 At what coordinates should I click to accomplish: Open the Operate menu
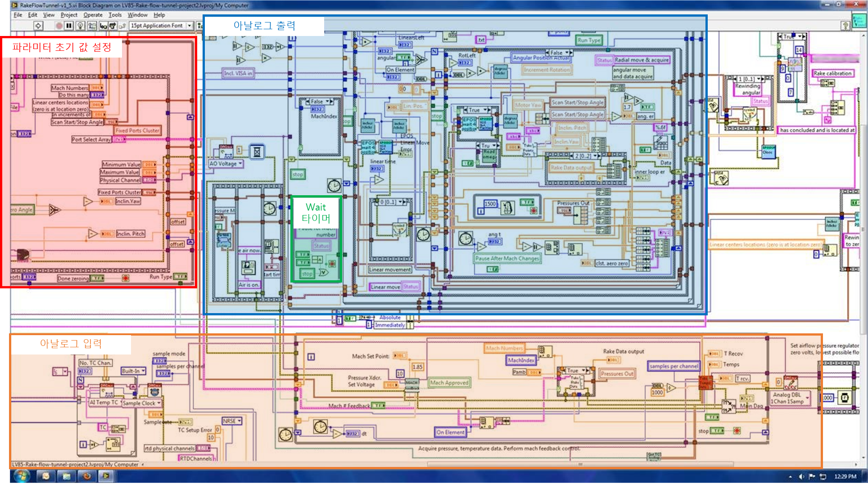pyautogui.click(x=93, y=15)
